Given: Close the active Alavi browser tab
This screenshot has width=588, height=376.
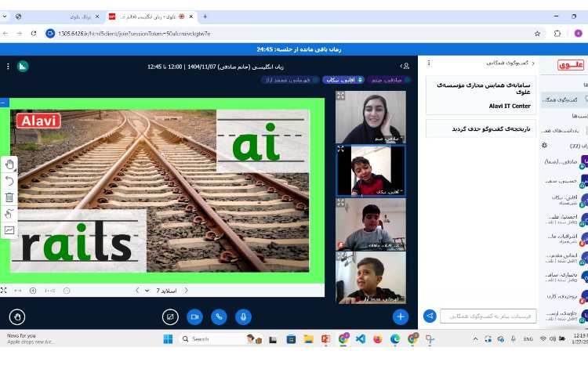Looking at the screenshot, I should (x=191, y=17).
